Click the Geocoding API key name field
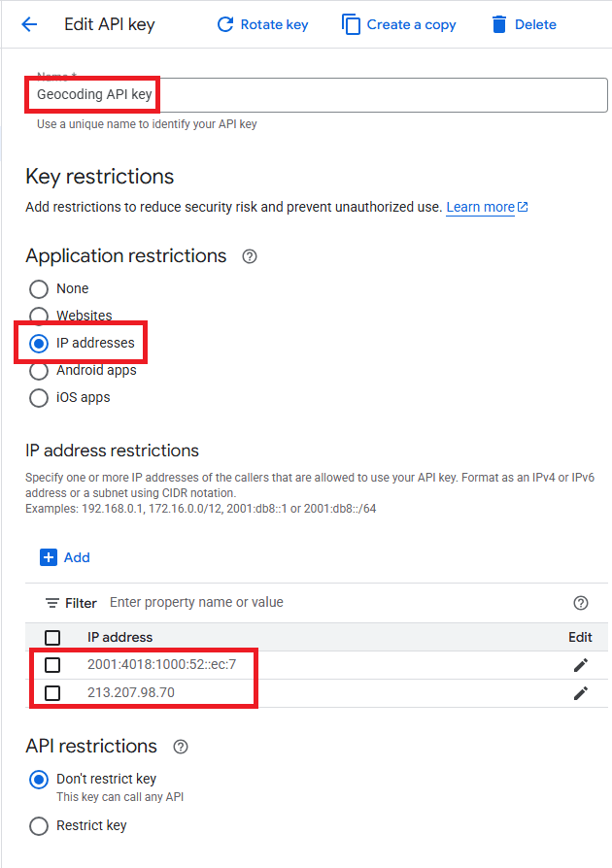612x868 pixels. click(x=317, y=94)
